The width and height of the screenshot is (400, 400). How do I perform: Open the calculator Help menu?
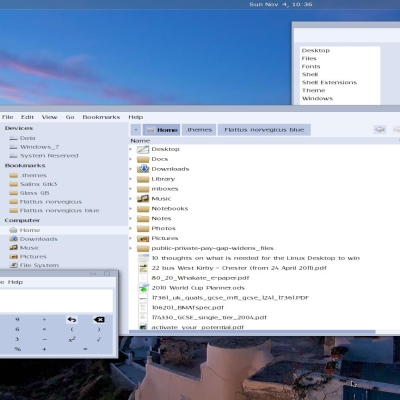click(15, 282)
